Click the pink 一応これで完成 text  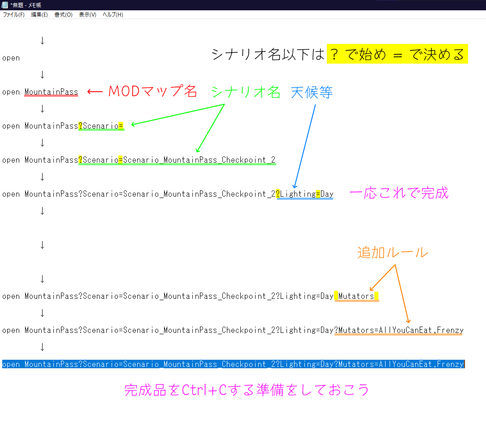[399, 193]
